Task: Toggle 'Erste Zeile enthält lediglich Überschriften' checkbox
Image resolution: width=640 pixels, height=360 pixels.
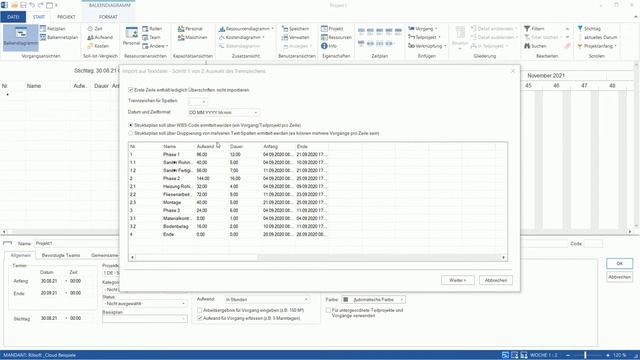Action: (x=131, y=90)
